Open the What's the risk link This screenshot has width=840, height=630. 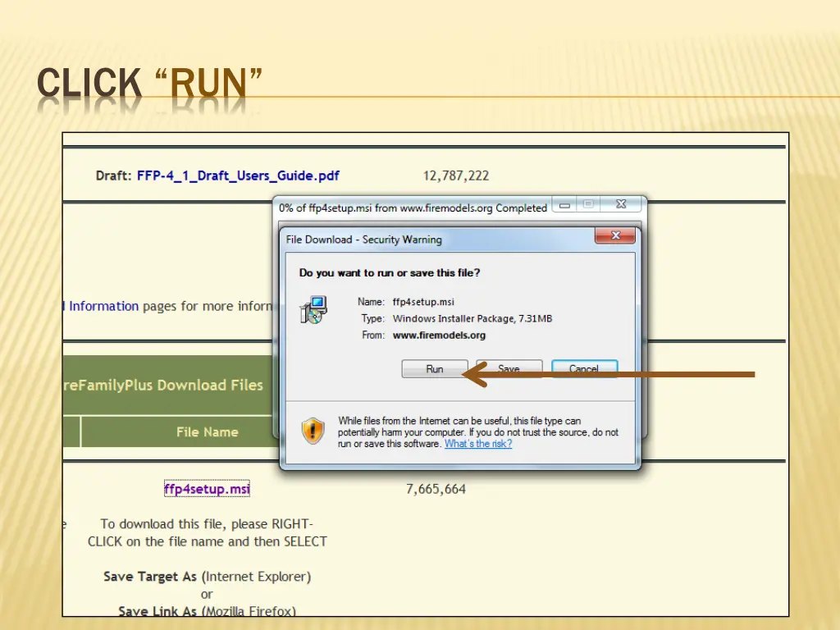pos(478,444)
